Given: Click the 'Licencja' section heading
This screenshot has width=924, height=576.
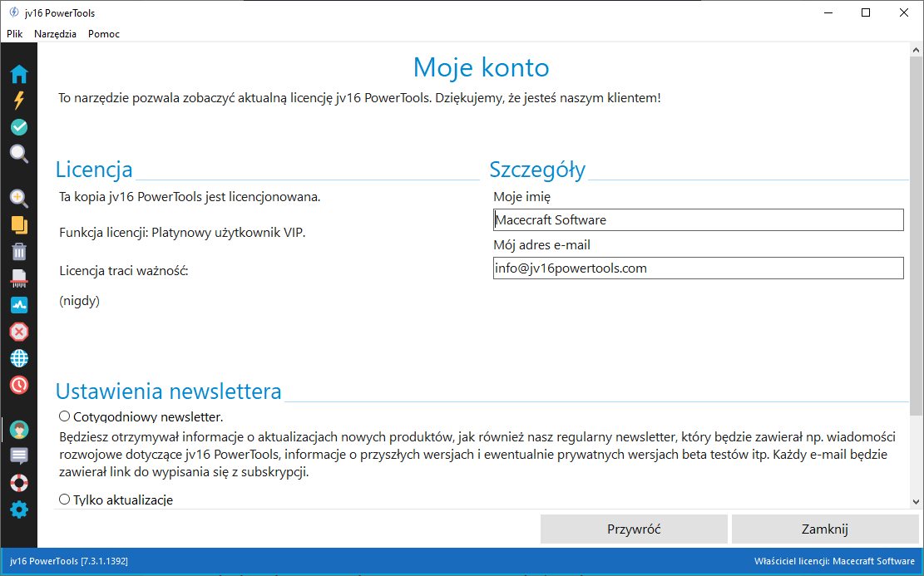Looking at the screenshot, I should [94, 169].
